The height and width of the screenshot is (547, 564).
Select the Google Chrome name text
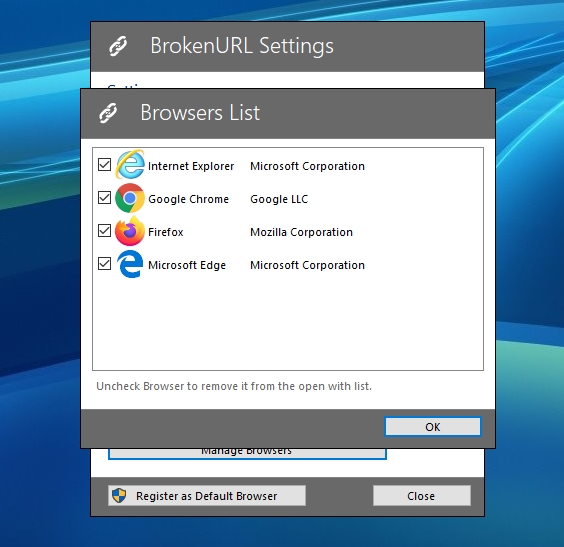tap(188, 199)
